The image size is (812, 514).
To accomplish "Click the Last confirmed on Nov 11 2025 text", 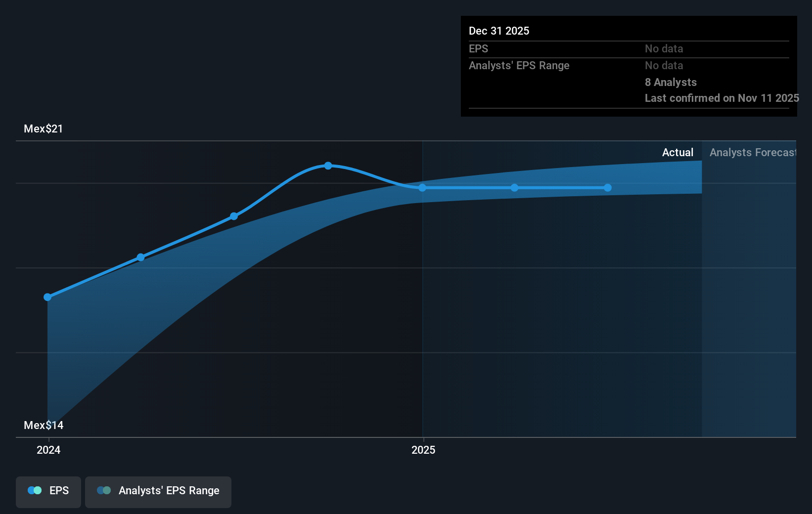I will [x=721, y=98].
